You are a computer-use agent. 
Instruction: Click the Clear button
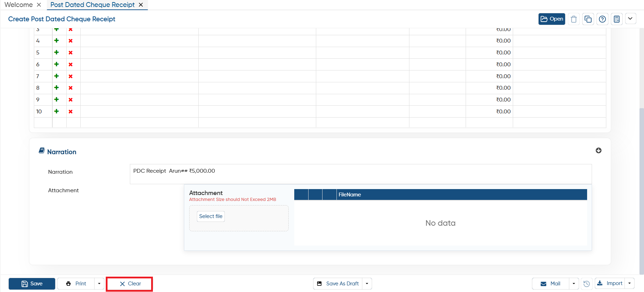(x=129, y=284)
